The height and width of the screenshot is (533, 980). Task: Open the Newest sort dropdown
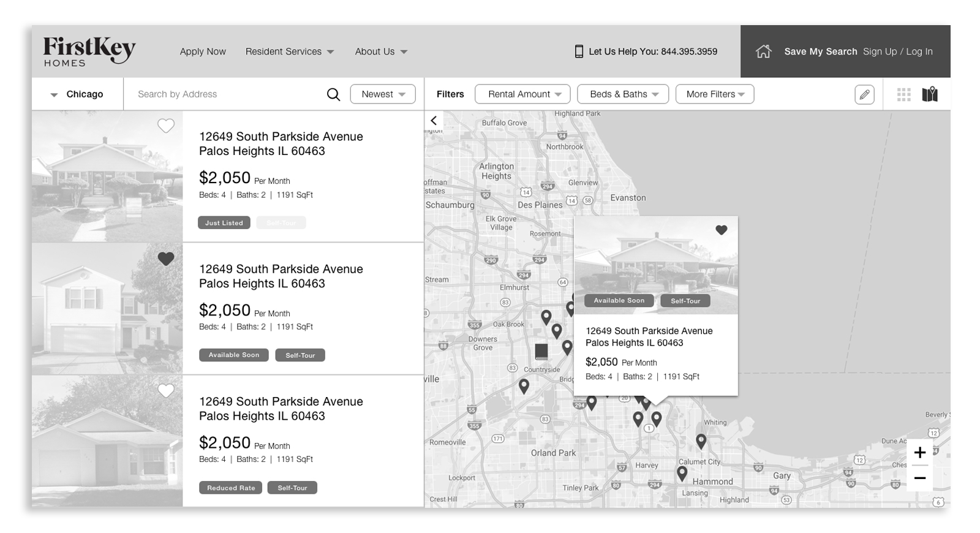[x=383, y=94]
